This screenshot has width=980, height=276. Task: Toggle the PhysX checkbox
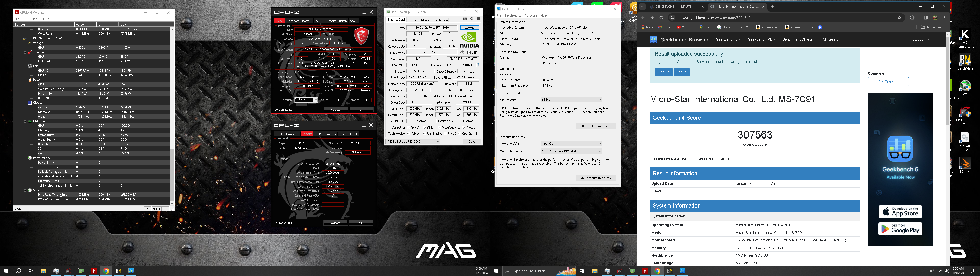[446, 134]
